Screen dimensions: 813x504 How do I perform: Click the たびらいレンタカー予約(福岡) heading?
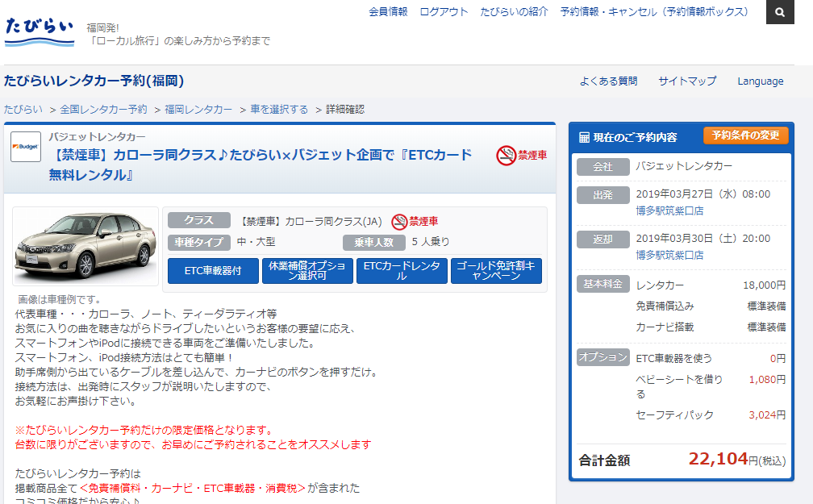pos(94,81)
